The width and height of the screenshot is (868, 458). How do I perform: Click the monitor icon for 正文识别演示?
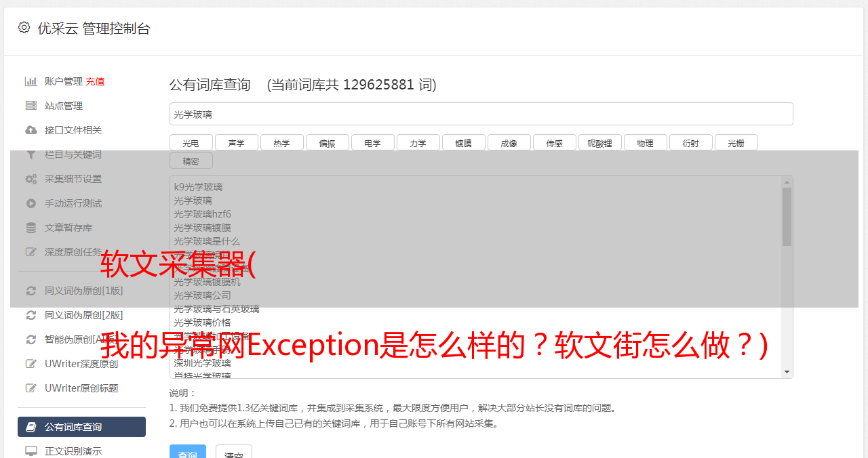click(x=31, y=451)
